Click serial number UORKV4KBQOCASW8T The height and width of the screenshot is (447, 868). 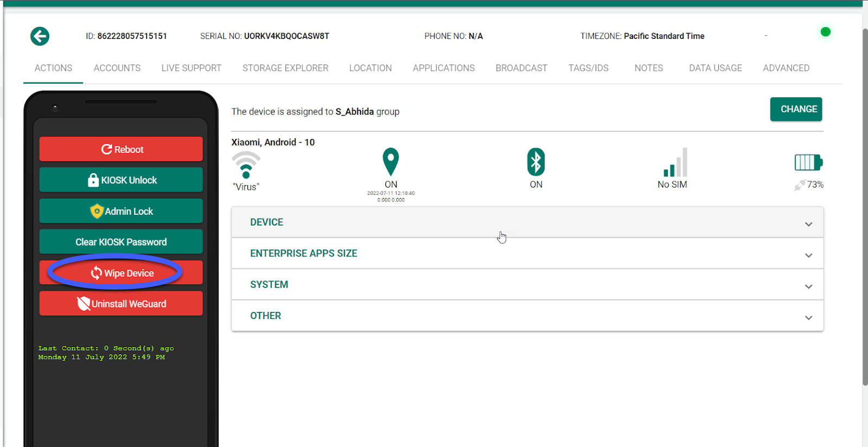(x=286, y=36)
